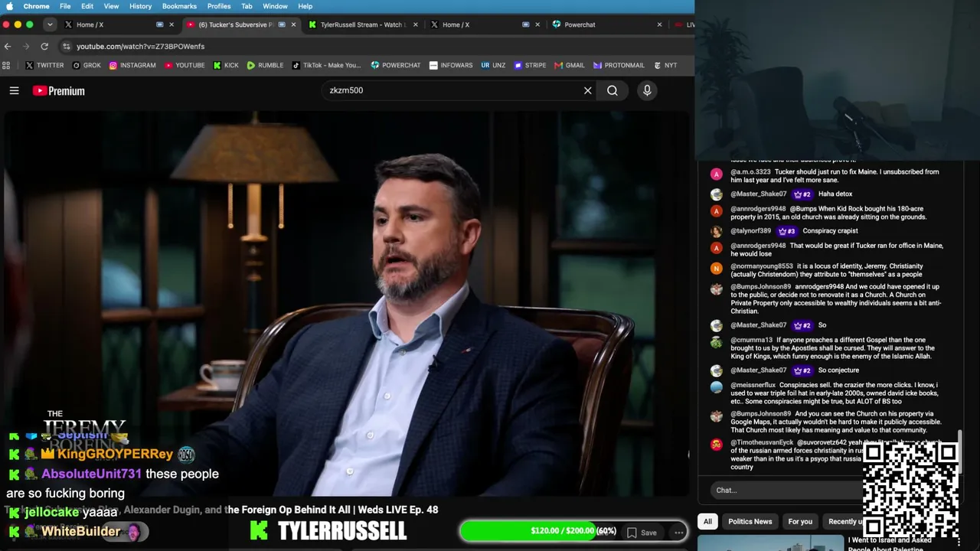Clear the YouTube search query
Screen dimensions: 980x551
588,90
